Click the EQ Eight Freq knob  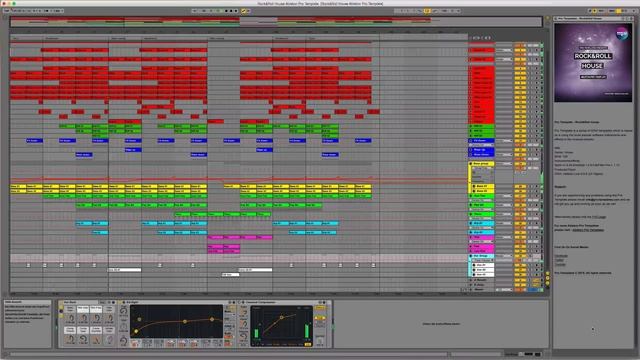(123, 311)
